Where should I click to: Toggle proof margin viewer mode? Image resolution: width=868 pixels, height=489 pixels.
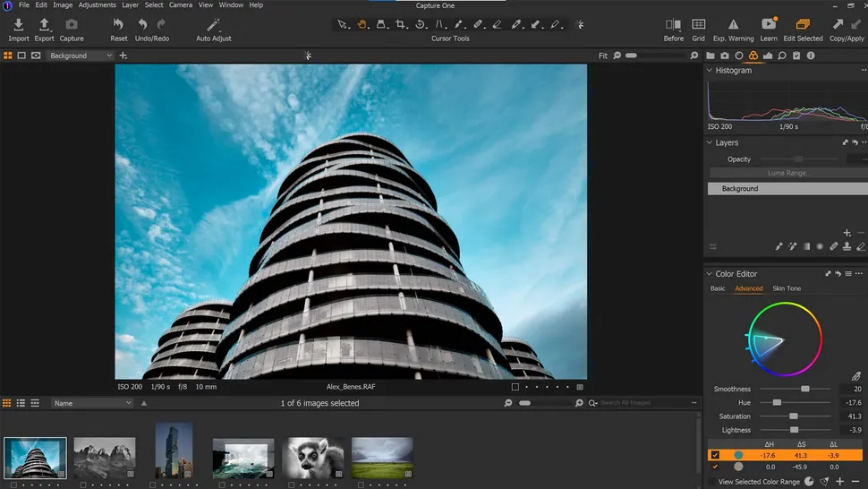[x=36, y=56]
